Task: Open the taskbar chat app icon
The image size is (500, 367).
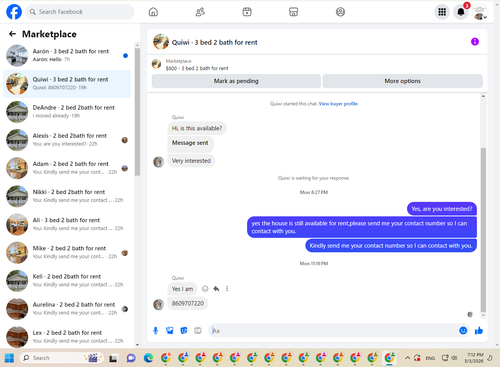Action: point(131,358)
